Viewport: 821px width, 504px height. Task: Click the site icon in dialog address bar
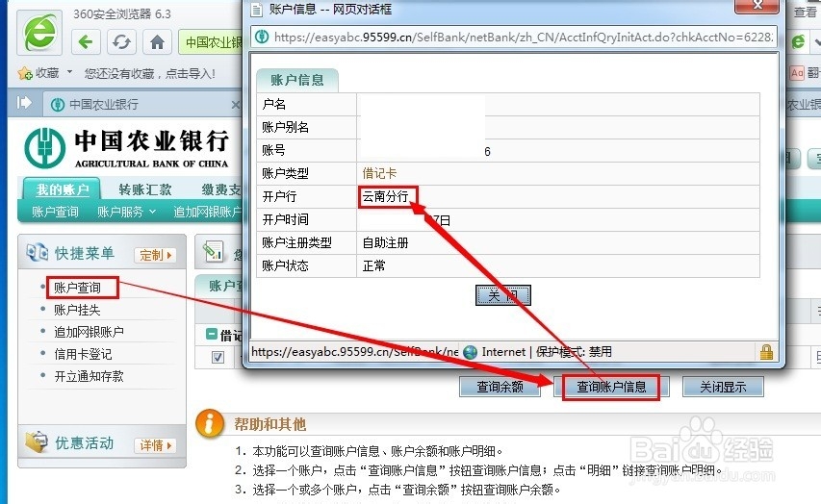click(x=262, y=38)
